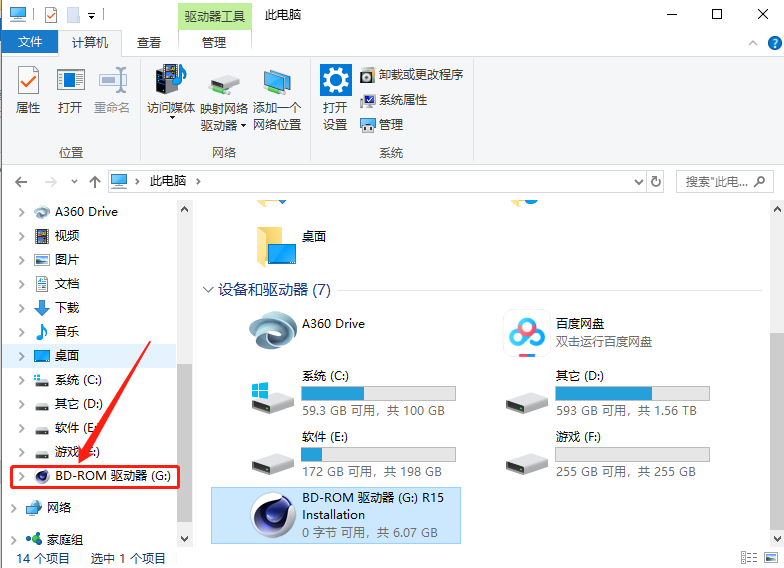Image resolution: width=784 pixels, height=568 pixels.
Task: Switch to the View (查看) tab
Action: (149, 42)
